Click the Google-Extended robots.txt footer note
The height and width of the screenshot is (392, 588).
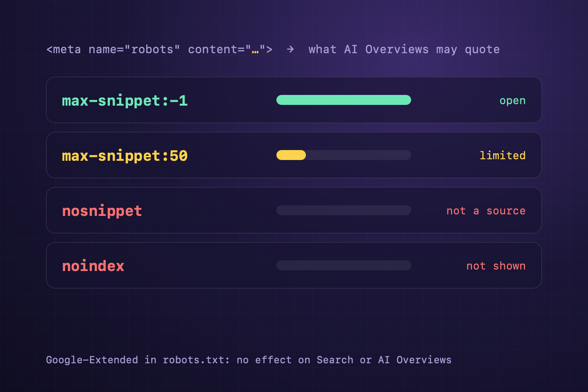click(249, 360)
